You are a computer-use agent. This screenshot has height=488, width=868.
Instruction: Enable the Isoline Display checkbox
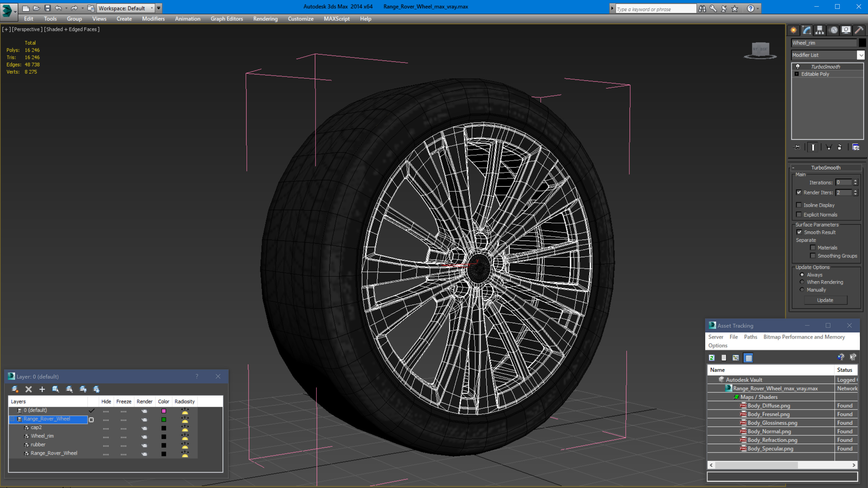[x=799, y=205]
